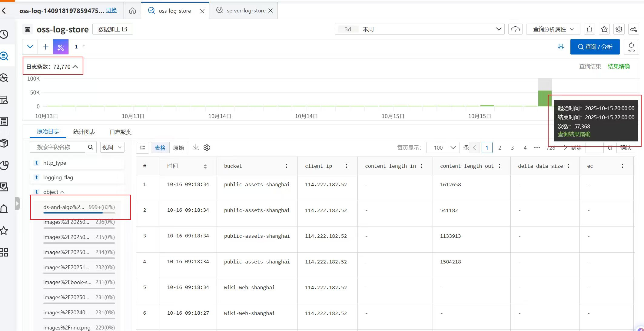Click the AUTO refresh icon
The height and width of the screenshot is (331, 644).
631,47
